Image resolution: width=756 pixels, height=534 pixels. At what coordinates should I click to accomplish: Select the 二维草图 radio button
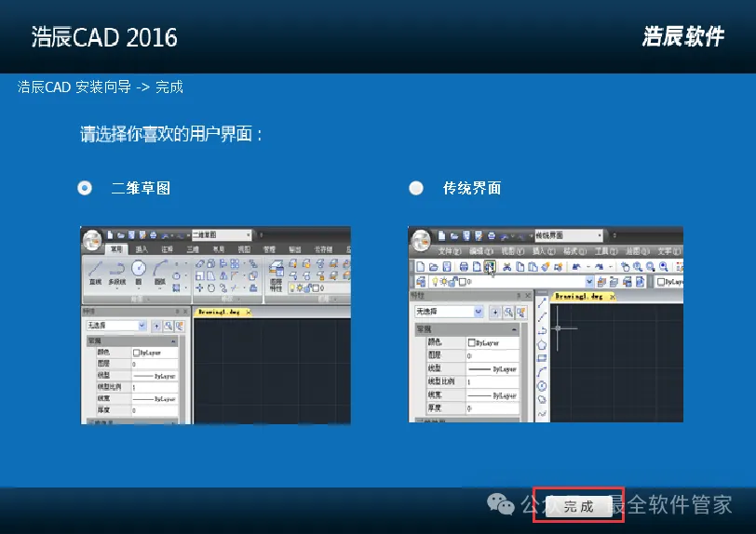tap(85, 188)
